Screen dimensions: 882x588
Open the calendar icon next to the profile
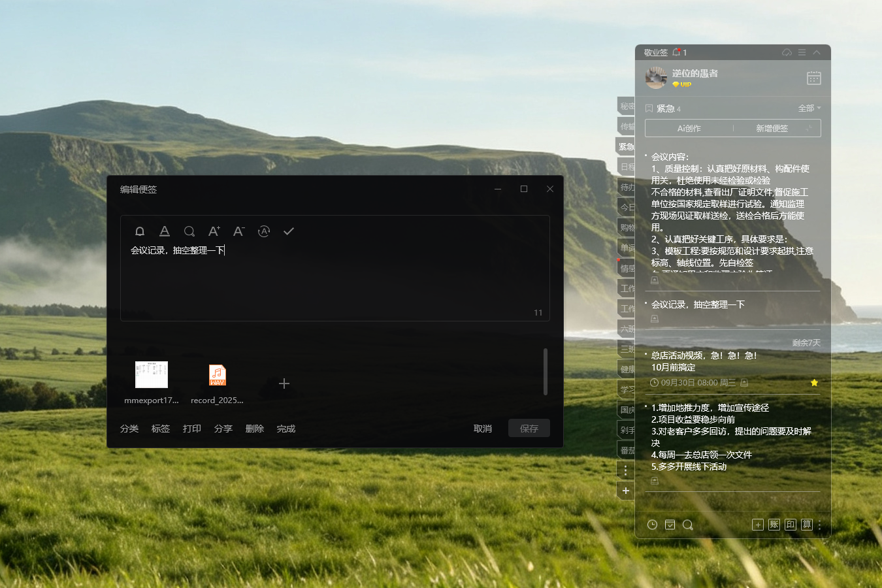pyautogui.click(x=814, y=78)
